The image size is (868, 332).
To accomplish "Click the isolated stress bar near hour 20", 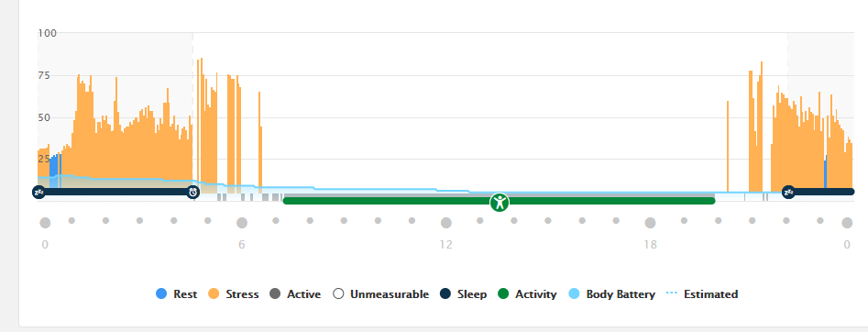I will pos(728,147).
